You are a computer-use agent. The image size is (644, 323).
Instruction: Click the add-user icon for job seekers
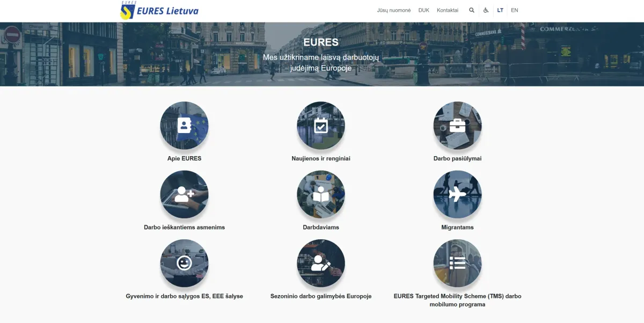[184, 194]
